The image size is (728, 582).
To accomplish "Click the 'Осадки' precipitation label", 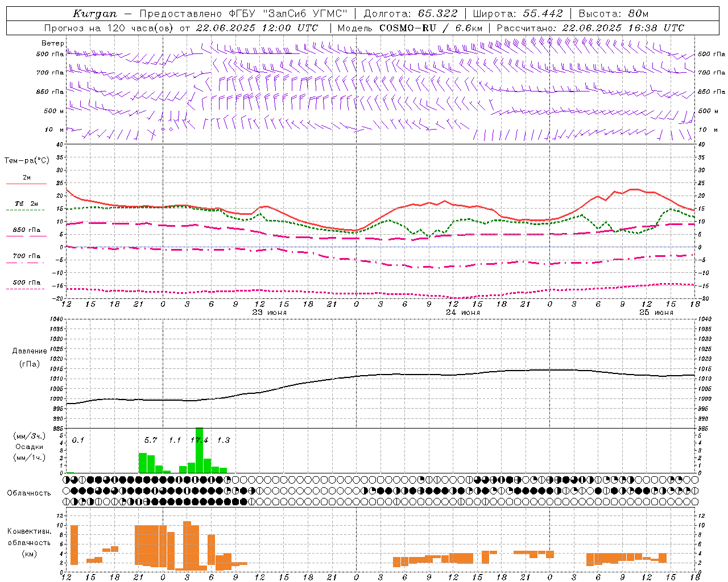I will click(29, 447).
